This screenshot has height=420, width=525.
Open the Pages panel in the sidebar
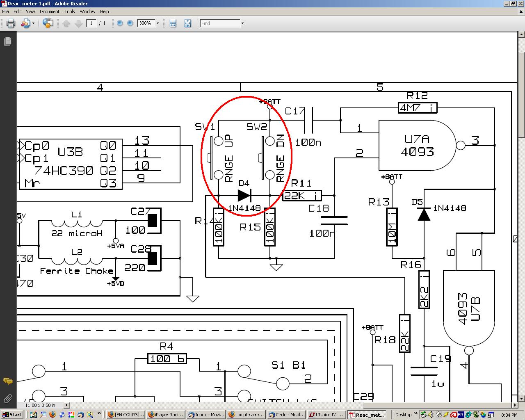(8, 41)
